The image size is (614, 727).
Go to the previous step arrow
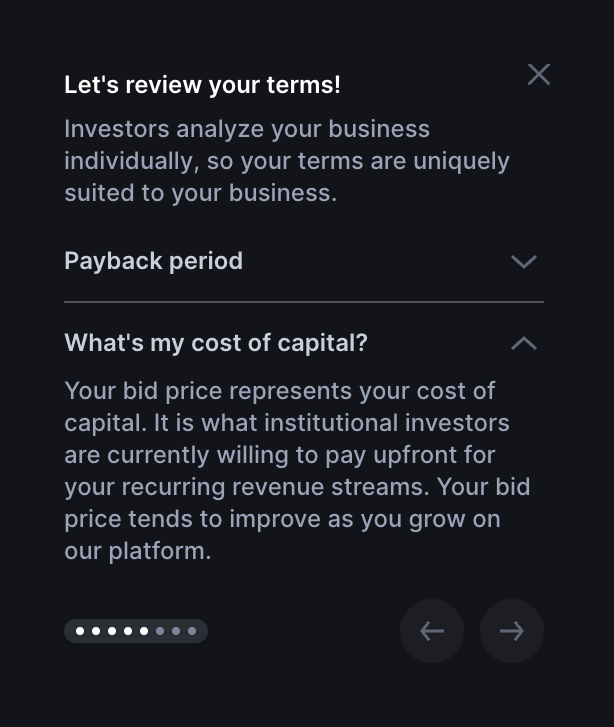432,631
